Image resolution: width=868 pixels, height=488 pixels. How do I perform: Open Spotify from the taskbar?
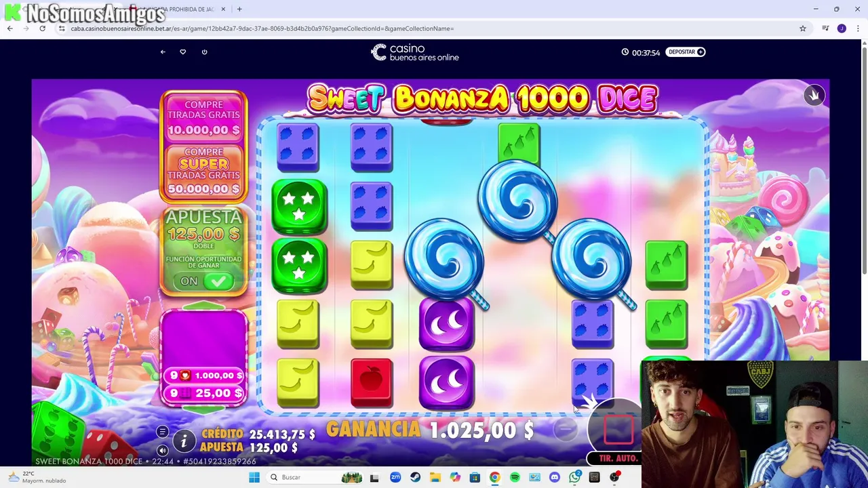[x=515, y=477]
